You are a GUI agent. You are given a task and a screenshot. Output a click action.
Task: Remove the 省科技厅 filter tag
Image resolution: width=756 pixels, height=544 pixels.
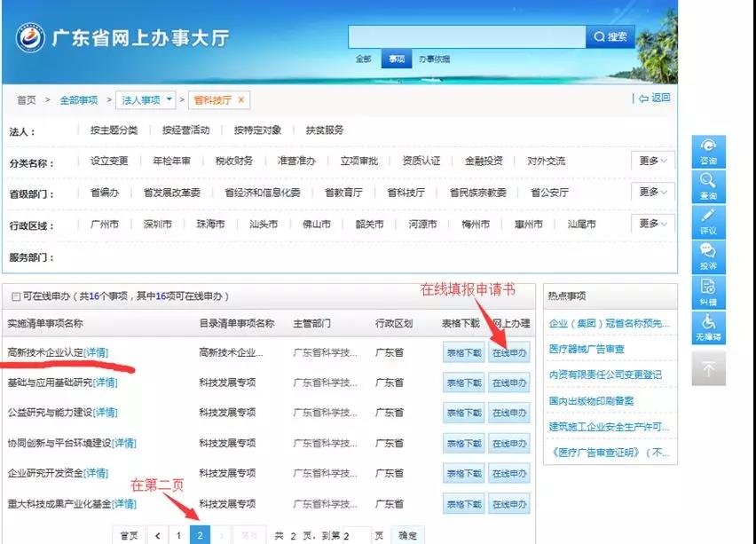[x=241, y=99]
